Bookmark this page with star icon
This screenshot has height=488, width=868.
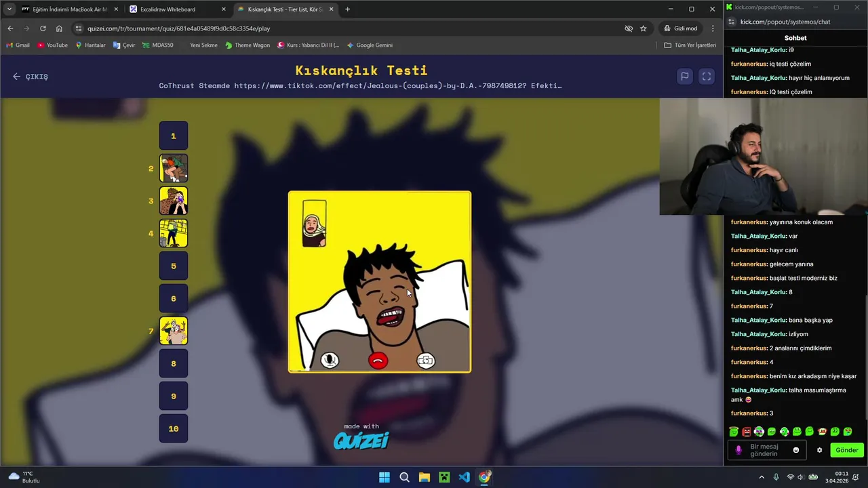tap(644, 28)
